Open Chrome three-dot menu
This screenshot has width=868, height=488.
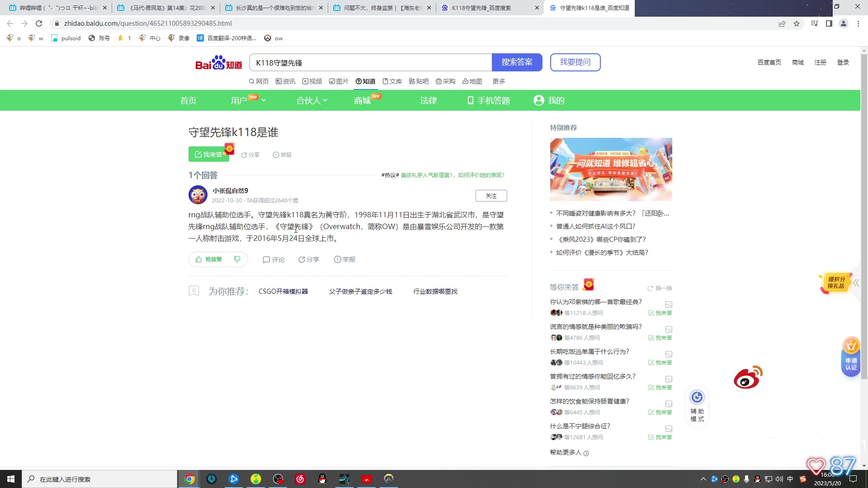pos(858,23)
